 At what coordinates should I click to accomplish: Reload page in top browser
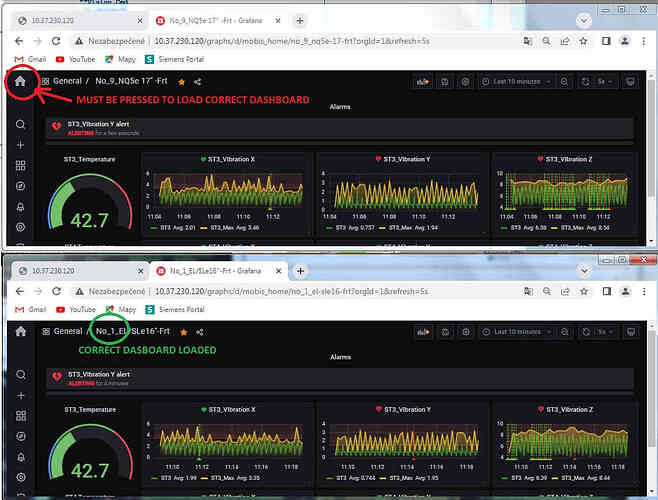coord(56,41)
